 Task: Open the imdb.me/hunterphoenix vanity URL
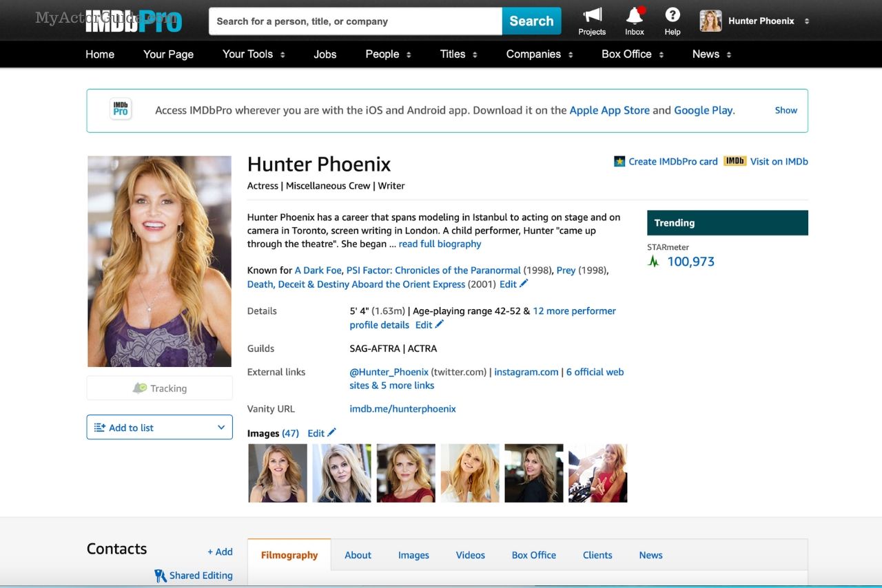click(x=402, y=408)
